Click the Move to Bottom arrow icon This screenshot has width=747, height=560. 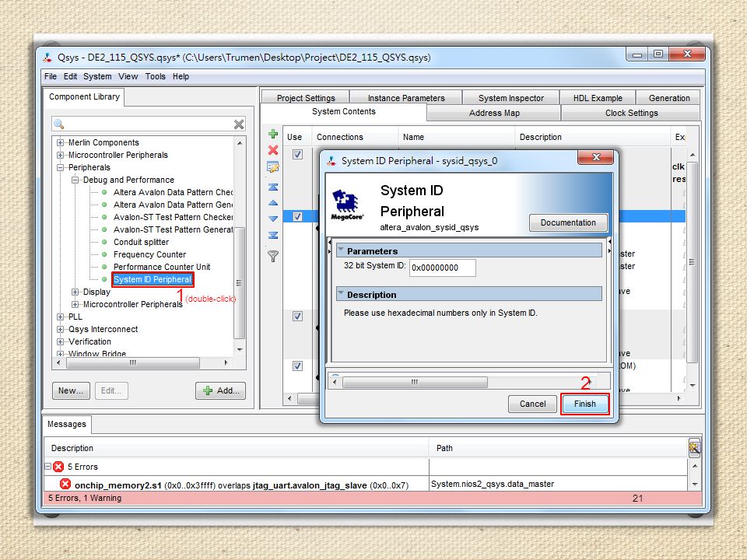(273, 235)
